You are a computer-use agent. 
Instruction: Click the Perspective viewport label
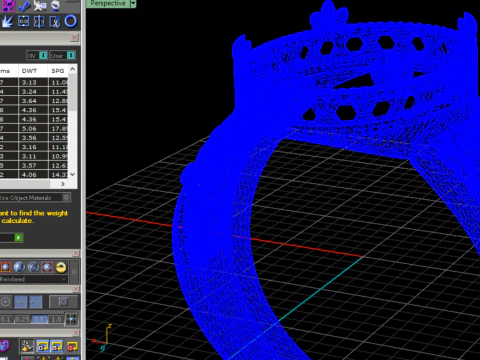(108, 3)
